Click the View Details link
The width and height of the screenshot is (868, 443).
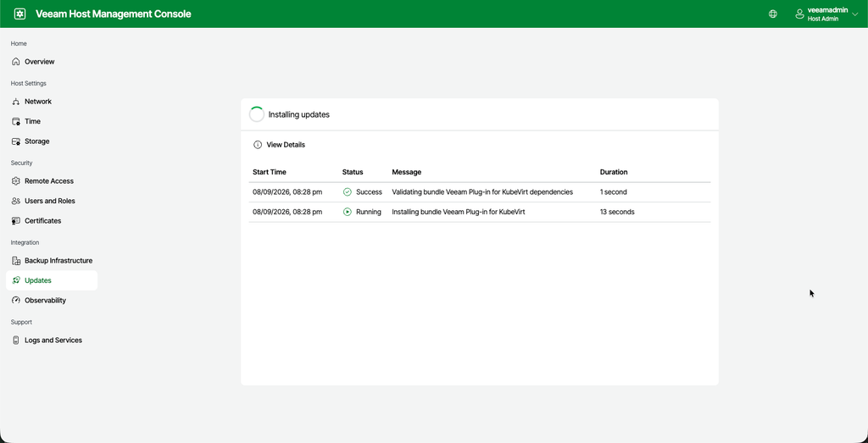tap(286, 145)
